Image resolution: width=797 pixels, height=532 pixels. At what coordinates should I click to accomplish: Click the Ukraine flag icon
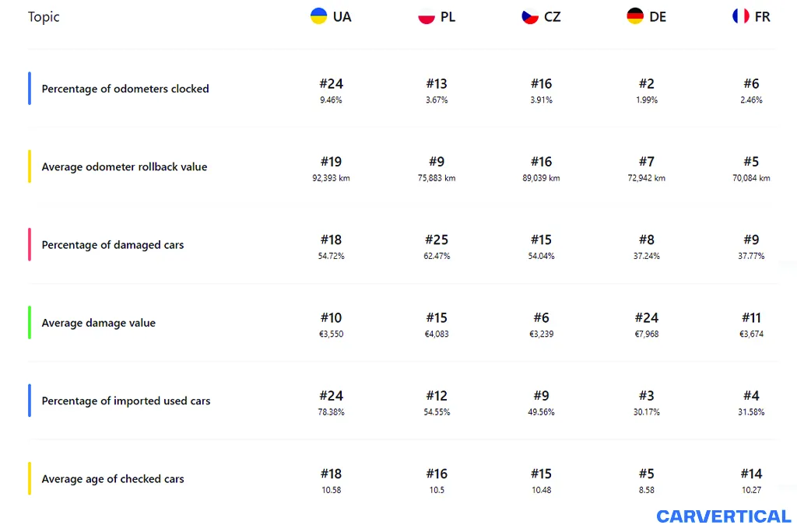318,16
